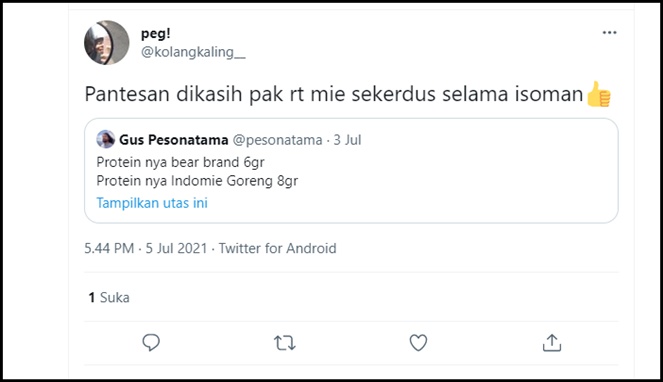663x382 pixels.
Task: Click the 5.44 PM · 5 Jul 2021 timestamp
Action: point(146,248)
